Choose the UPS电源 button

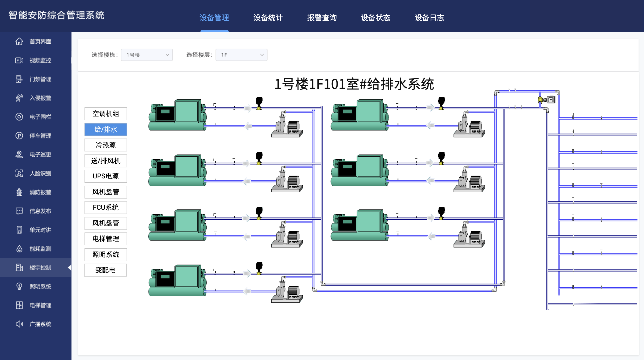pyautogui.click(x=106, y=176)
